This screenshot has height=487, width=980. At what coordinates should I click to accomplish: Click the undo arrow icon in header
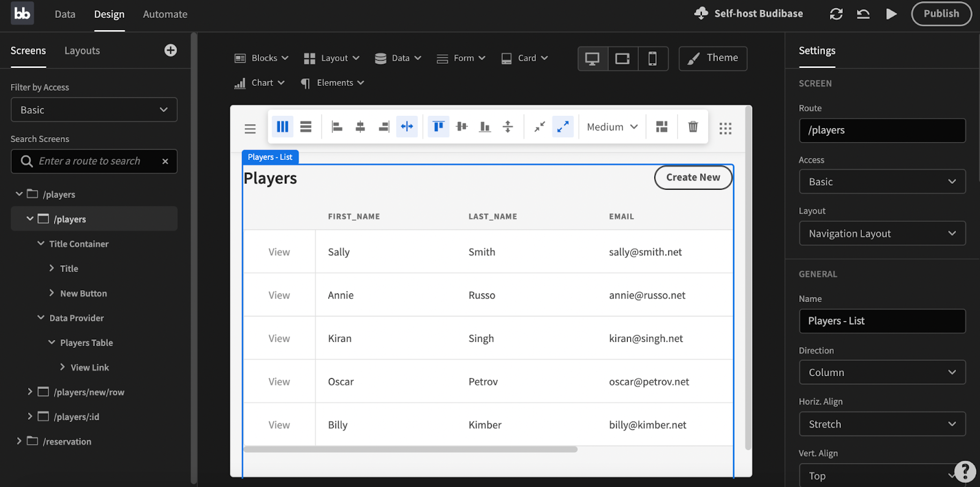tap(863, 14)
